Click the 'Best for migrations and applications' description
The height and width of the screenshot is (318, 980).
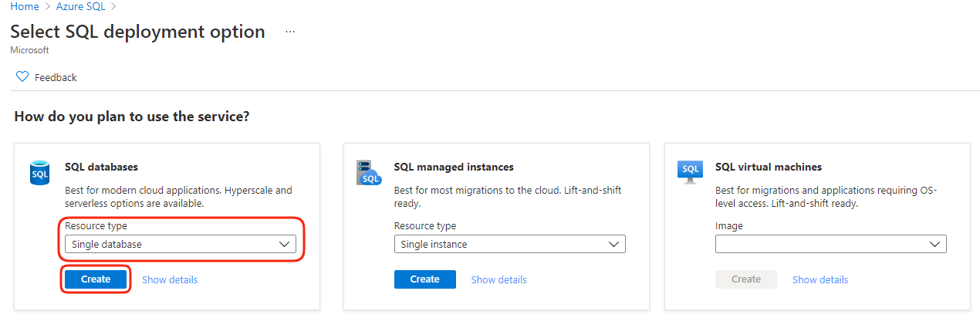(x=826, y=197)
